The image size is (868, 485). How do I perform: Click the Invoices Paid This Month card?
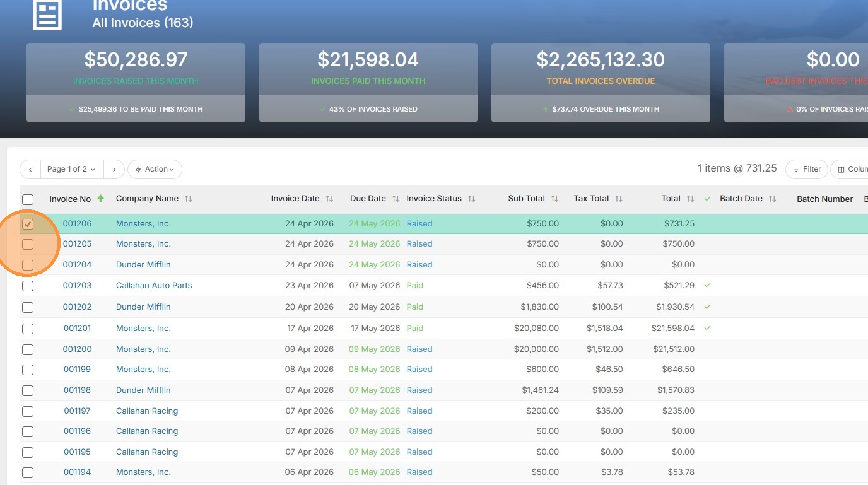368,83
